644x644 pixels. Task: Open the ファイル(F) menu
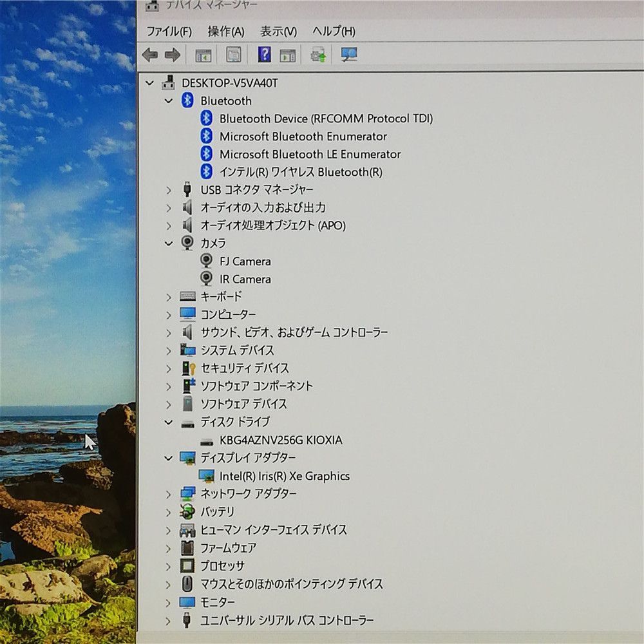(x=169, y=31)
